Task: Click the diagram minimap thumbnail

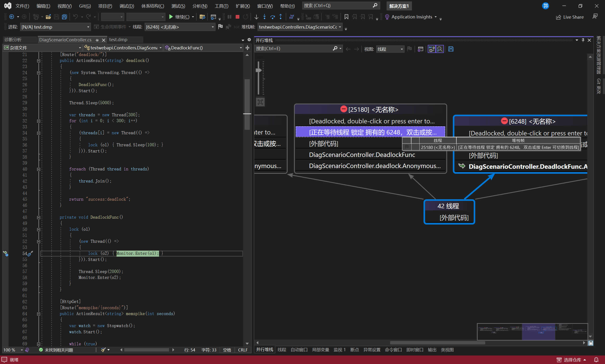Action: pyautogui.click(x=532, y=332)
